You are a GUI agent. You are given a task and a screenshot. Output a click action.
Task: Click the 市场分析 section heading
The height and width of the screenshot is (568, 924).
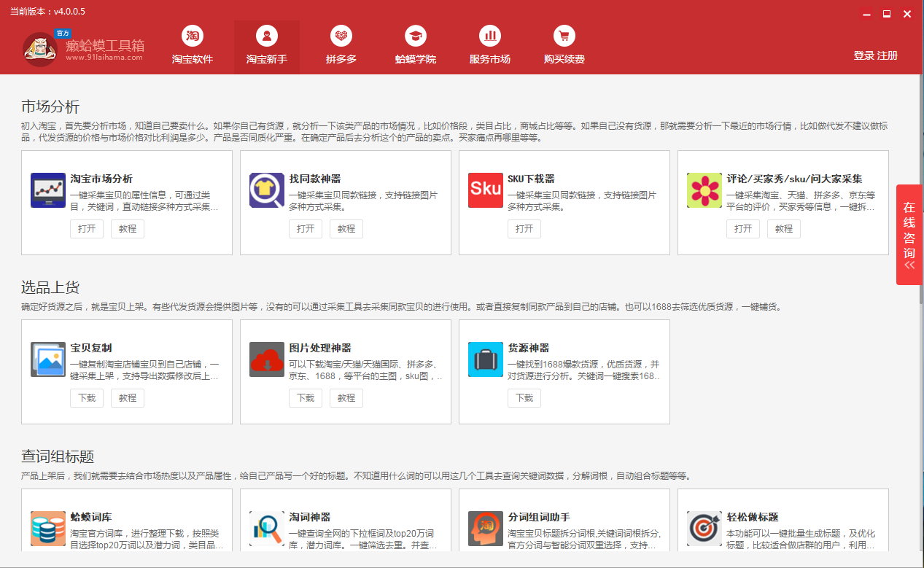50,106
